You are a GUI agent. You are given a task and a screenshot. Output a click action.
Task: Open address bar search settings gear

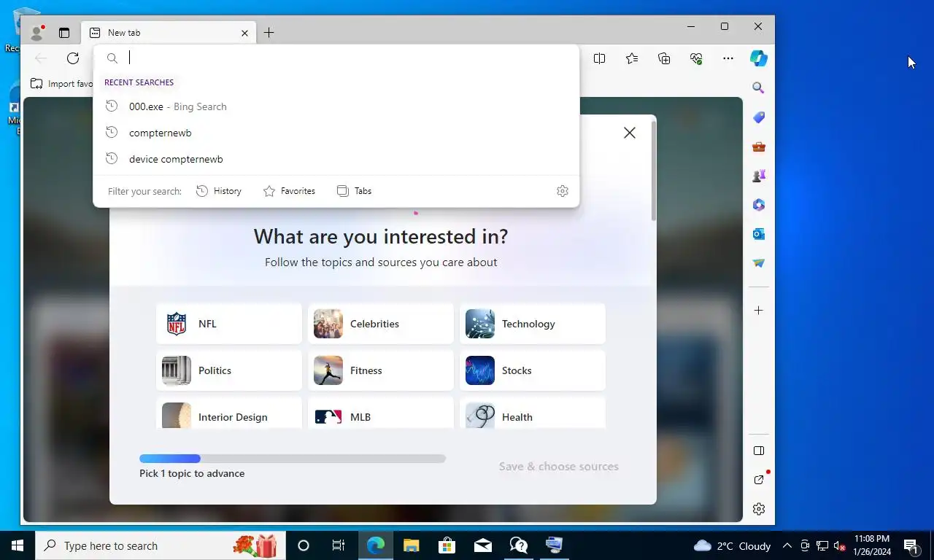coord(563,191)
